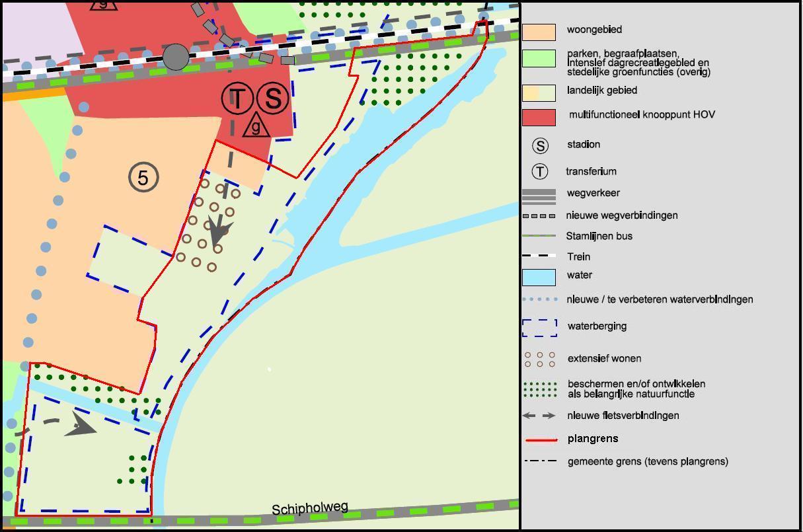Image resolution: width=803 pixels, height=532 pixels.
Task: Click the 'landelijk gebied' legend text
Action: click(x=602, y=91)
